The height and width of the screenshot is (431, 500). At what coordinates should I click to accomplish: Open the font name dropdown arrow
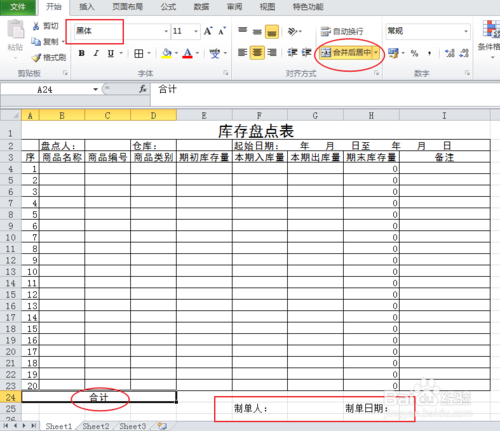click(166, 31)
